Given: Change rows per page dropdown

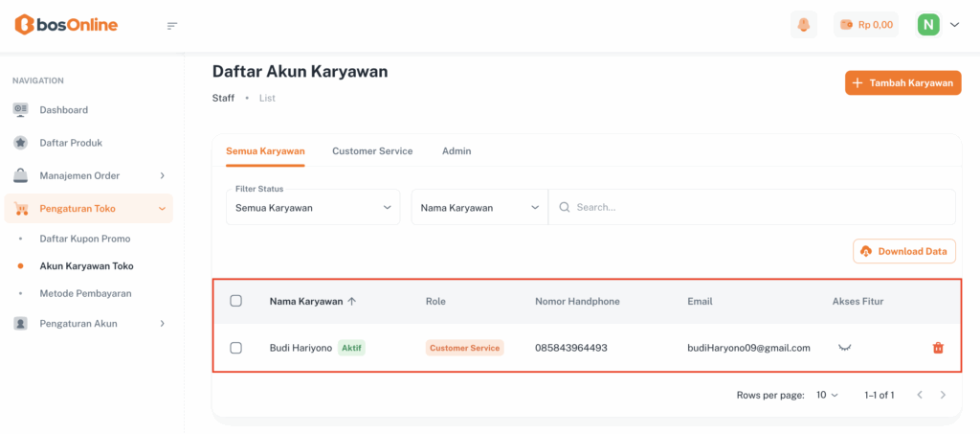Looking at the screenshot, I should pyautogui.click(x=827, y=395).
